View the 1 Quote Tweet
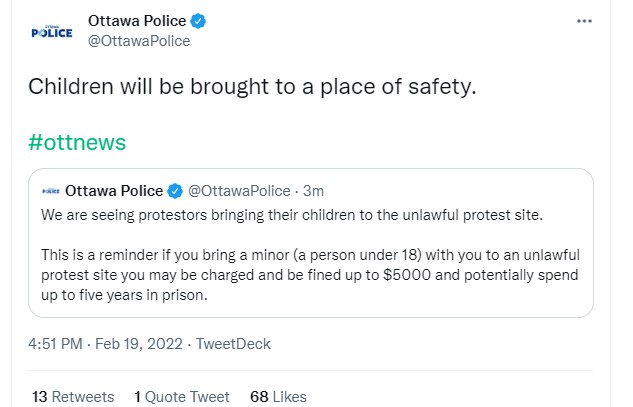633x407 pixels. (x=181, y=396)
